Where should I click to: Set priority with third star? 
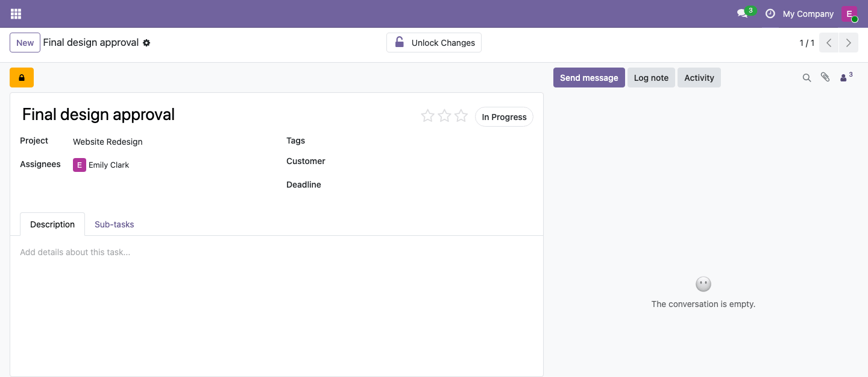(x=461, y=116)
